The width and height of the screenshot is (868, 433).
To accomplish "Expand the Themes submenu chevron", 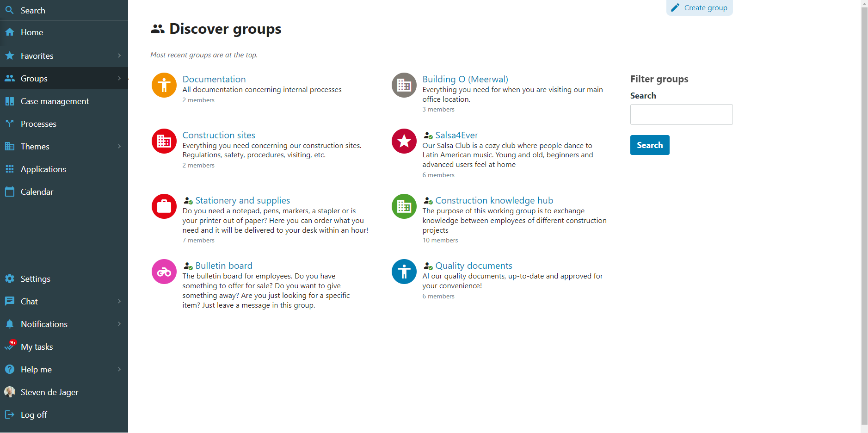I will [119, 147].
